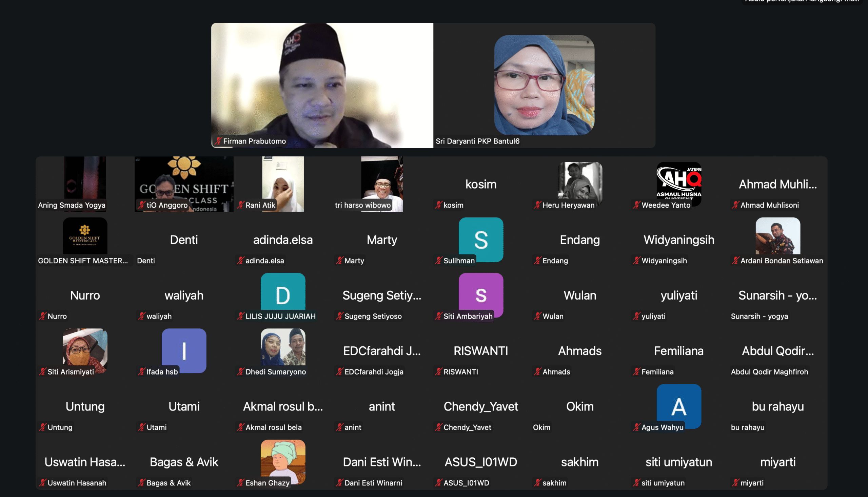Screen dimensions: 868x497
Task: Click muted mic icon beside Firman Prabutomo
Action: tap(218, 141)
